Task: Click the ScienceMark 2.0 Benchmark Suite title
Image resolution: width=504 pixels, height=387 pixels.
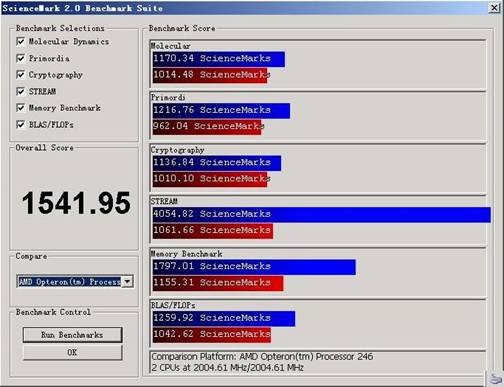Action: (82, 8)
